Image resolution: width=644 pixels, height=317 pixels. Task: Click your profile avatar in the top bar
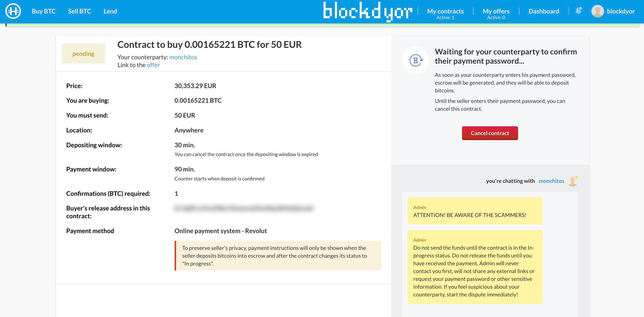click(x=597, y=11)
